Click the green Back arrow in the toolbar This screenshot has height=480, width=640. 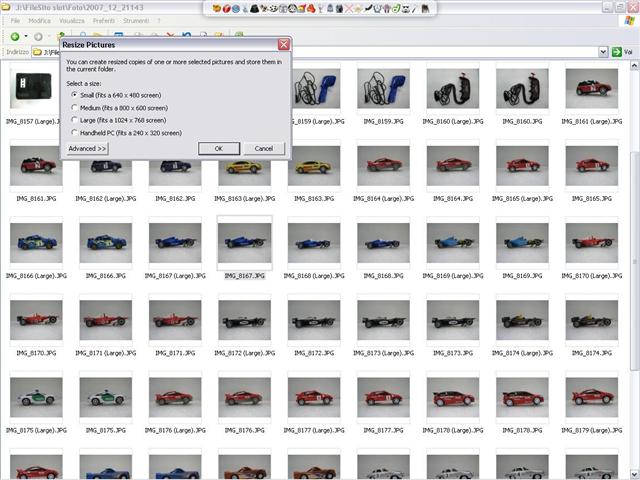click(x=15, y=37)
